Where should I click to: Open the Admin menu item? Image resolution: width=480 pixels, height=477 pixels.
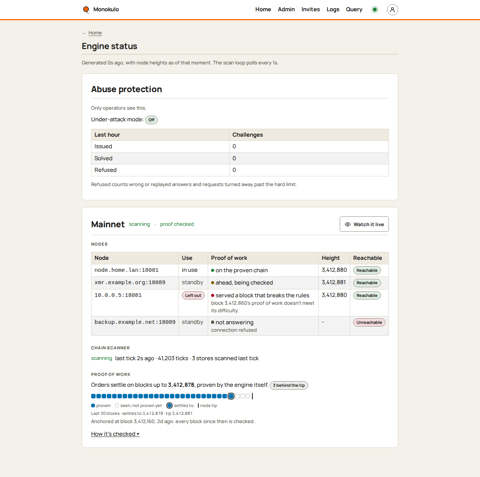(x=286, y=9)
